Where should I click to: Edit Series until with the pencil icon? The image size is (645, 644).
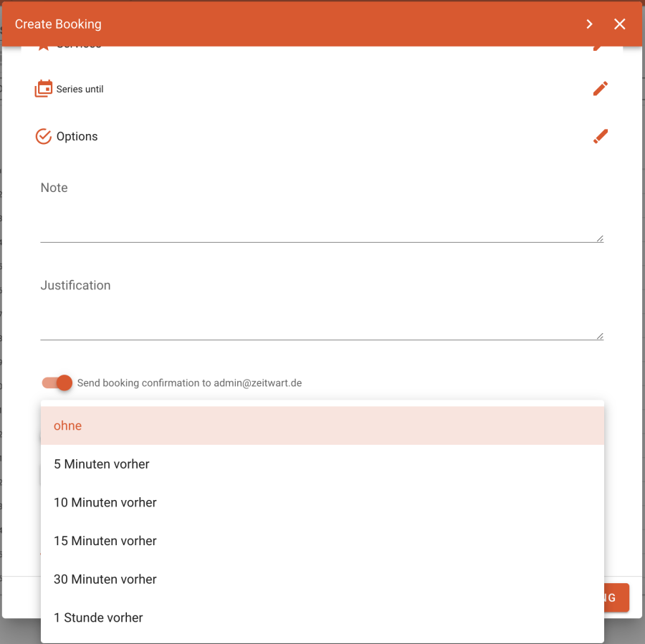(601, 89)
